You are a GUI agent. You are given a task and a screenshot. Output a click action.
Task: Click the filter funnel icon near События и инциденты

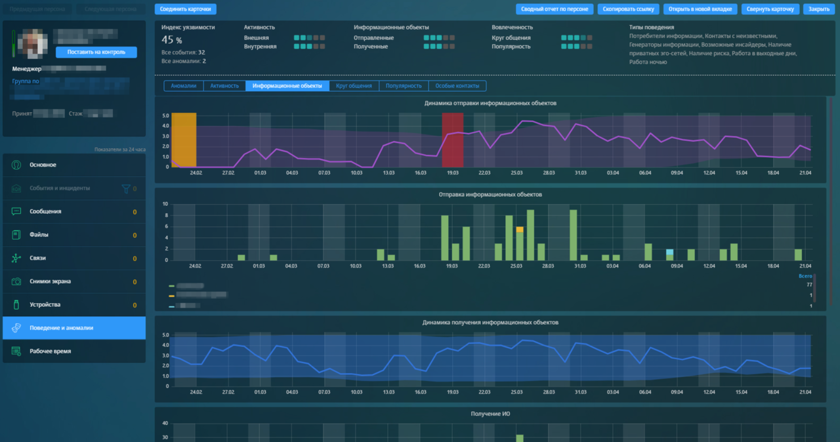tap(126, 189)
